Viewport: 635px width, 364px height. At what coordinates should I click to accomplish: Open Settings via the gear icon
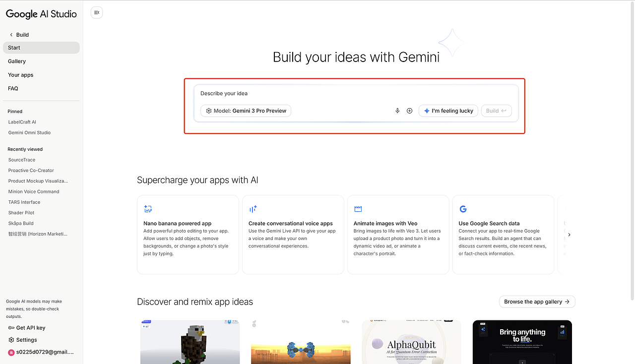point(11,340)
